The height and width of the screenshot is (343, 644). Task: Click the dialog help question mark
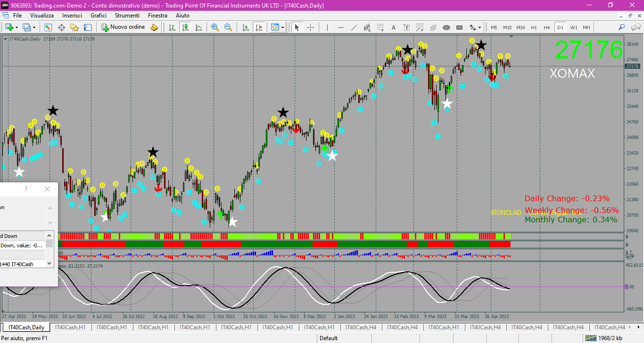pyautogui.click(x=26, y=189)
